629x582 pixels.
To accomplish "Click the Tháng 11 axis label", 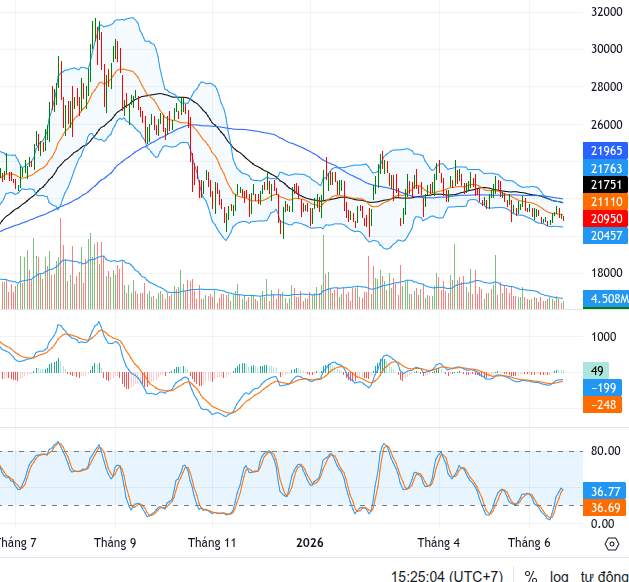I will click(x=212, y=543).
